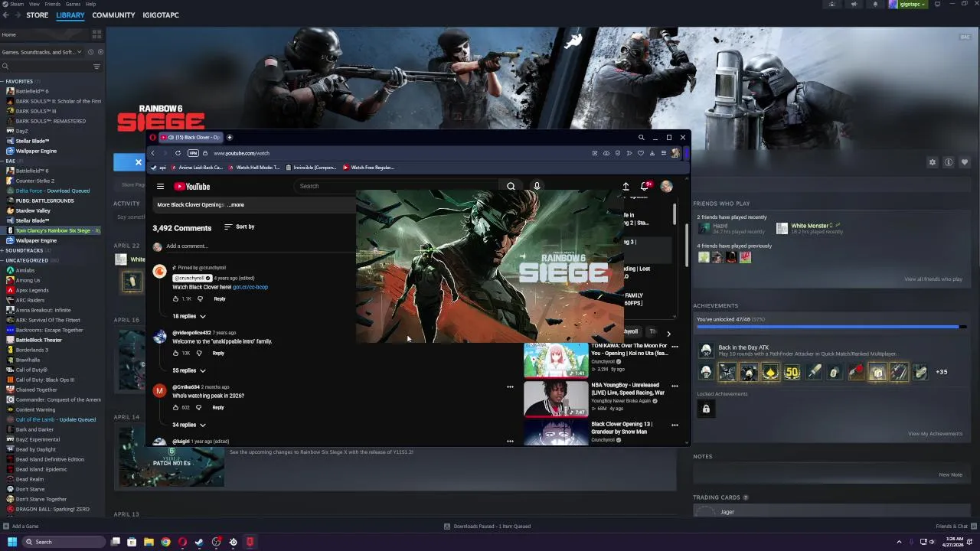Viewport: 980px width, 551px height.
Task: Expand the 55 replies thread
Action: coord(189,370)
